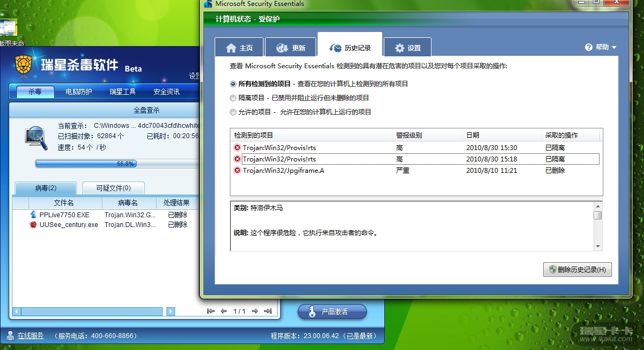Select 允许的项目 radio button
Screen dimensions: 644x350
[233, 112]
